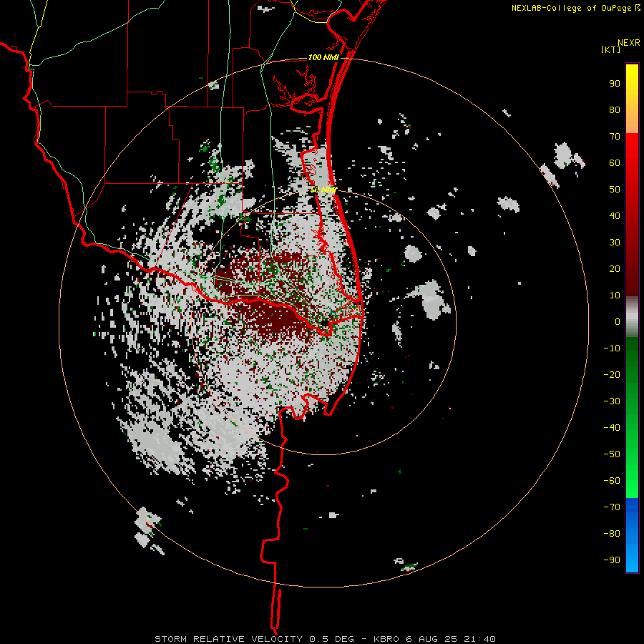The height and width of the screenshot is (644, 644).
Task: Click the legend value -10
Action: coord(612,348)
